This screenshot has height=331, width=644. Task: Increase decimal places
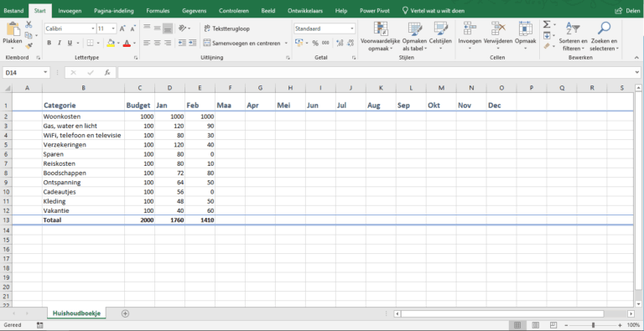coord(340,43)
